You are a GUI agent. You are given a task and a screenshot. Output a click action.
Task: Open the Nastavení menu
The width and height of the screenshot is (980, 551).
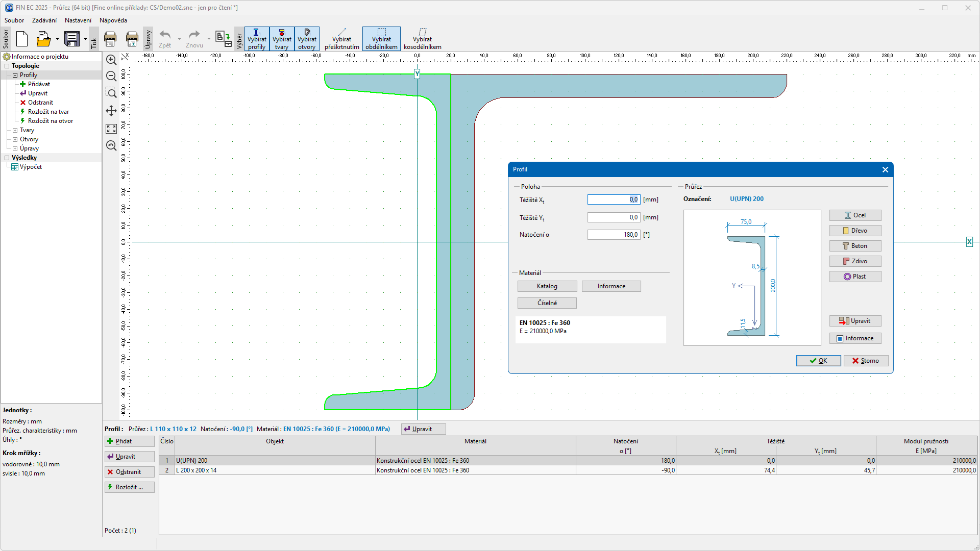click(x=78, y=20)
